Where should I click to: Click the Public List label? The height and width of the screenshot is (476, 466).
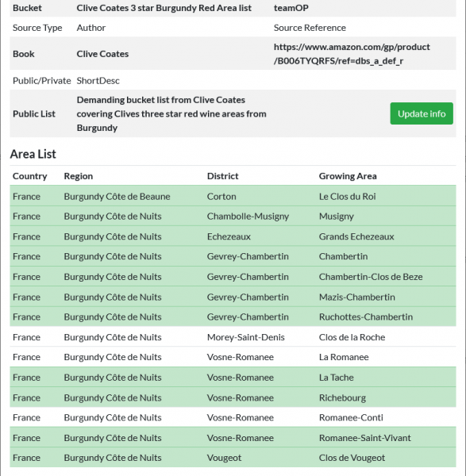click(34, 113)
